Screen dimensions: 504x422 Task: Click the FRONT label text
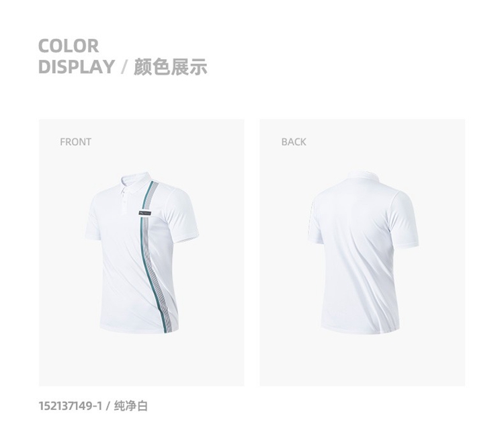pyautogui.click(x=75, y=142)
